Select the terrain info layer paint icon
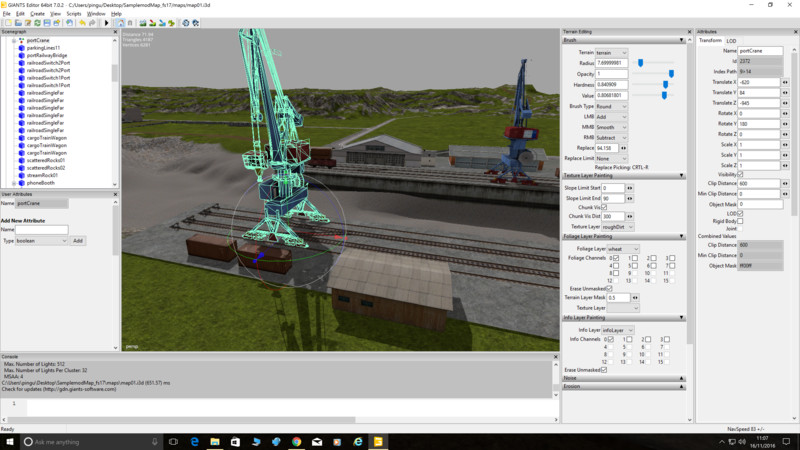800x450 pixels. [162, 23]
